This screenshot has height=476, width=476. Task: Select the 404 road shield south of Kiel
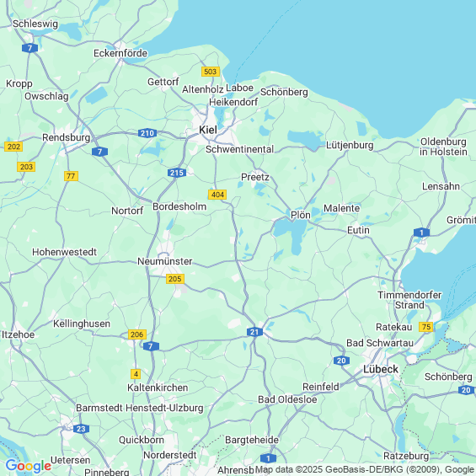coord(217,195)
